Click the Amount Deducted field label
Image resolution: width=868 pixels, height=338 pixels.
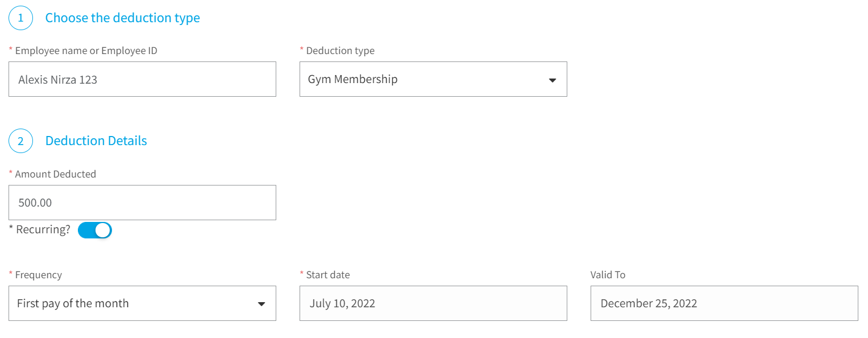click(x=56, y=174)
